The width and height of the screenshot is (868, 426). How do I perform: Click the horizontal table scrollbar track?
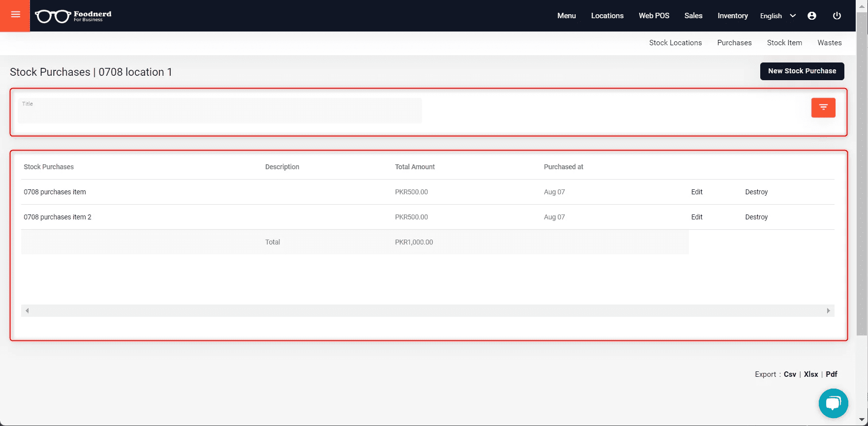coord(428,310)
